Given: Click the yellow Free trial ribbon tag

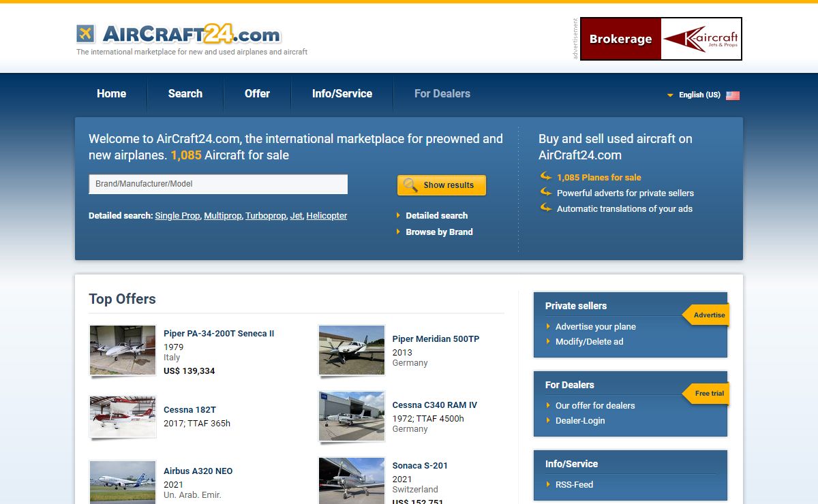Looking at the screenshot, I should pyautogui.click(x=706, y=394).
